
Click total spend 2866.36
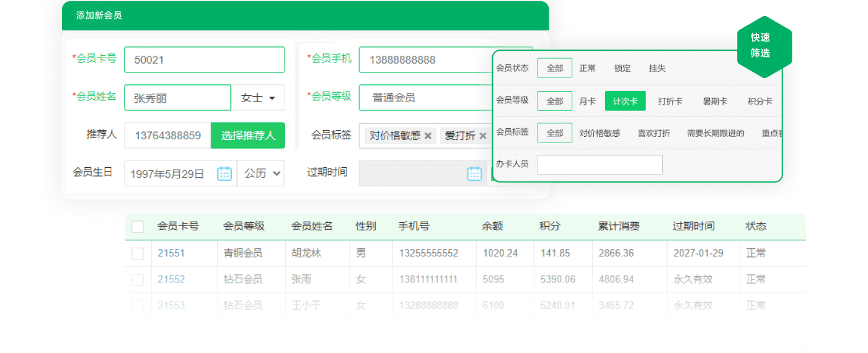[x=616, y=253]
